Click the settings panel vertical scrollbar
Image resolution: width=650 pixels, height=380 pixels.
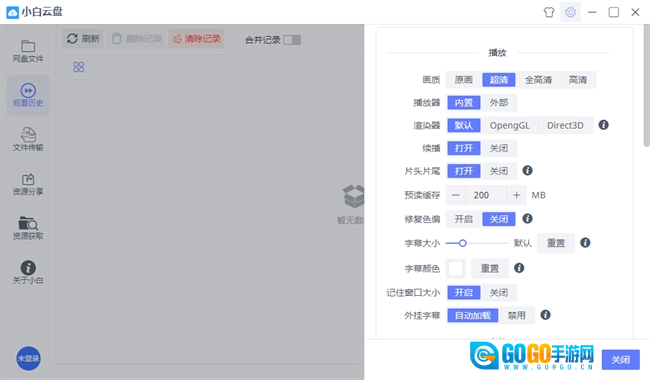[x=646, y=85]
